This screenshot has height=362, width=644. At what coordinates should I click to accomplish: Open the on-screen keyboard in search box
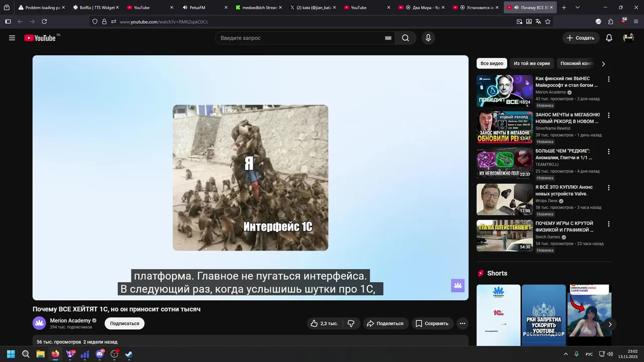(388, 38)
